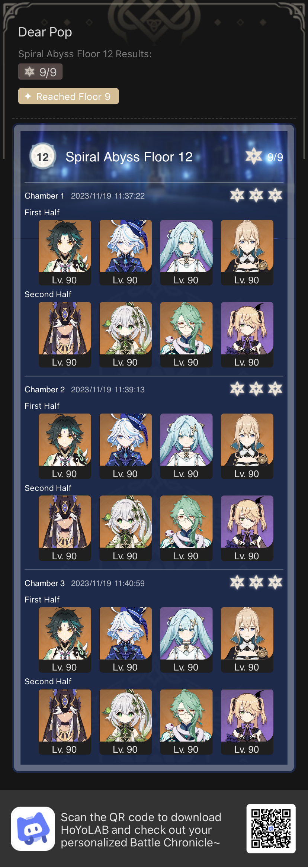
Task: Select Nahida portrait in Chamber 2 Second Half
Action: click(126, 528)
